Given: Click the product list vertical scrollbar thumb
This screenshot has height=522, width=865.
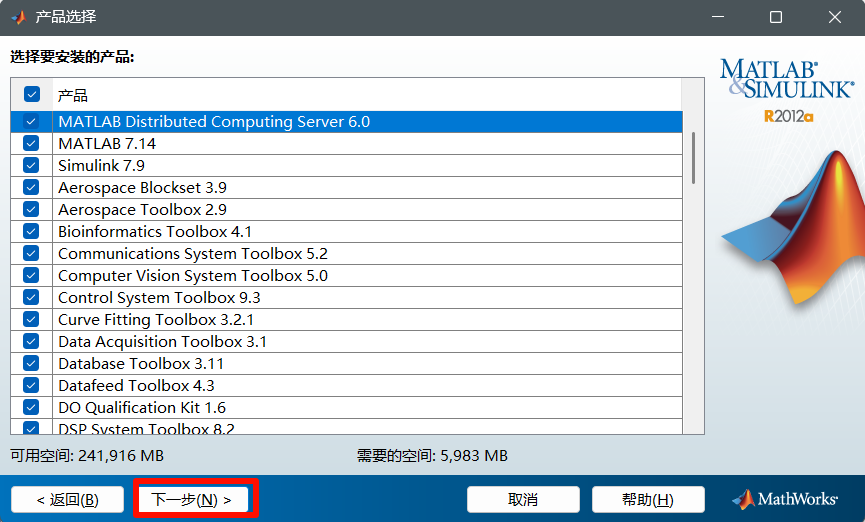Looking at the screenshot, I should [693, 158].
